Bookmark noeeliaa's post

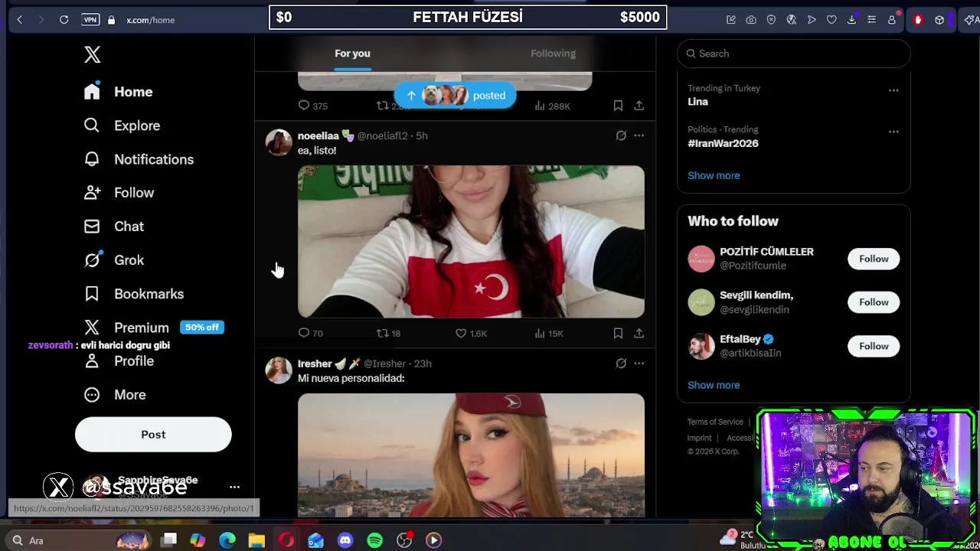coord(618,333)
